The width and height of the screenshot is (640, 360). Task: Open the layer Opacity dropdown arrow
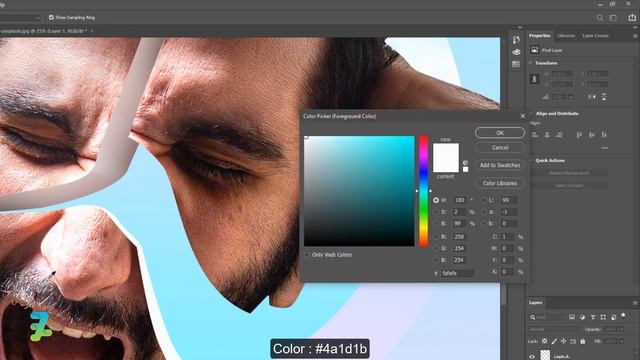(621, 329)
